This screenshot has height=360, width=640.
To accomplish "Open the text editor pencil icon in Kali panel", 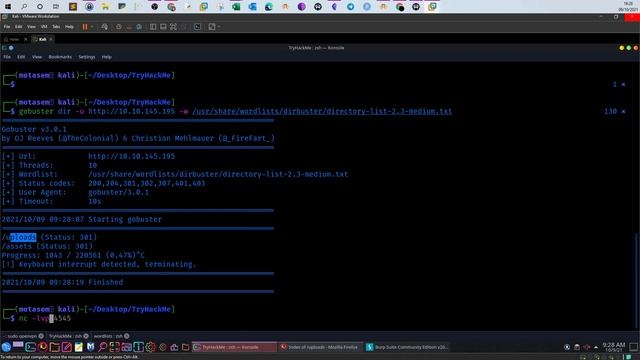I will point(67,347).
